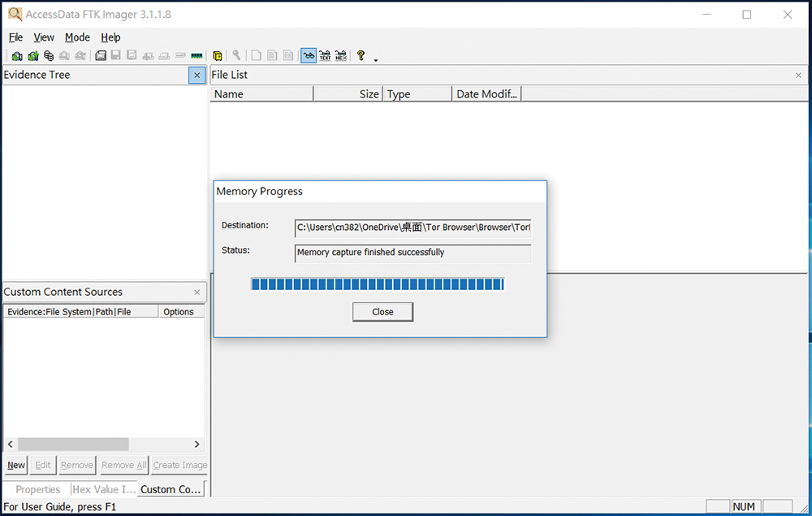Click left arrow of horizontal scrollbar

[x=11, y=444]
